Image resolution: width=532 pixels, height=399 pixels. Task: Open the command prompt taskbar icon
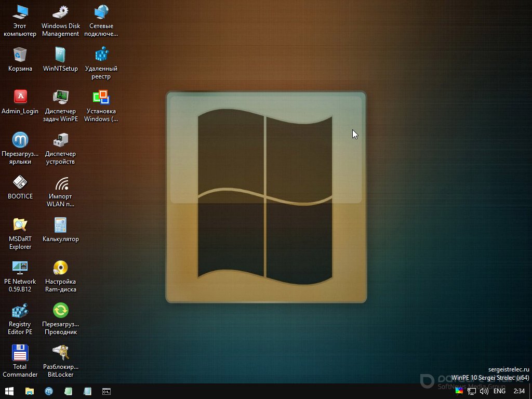click(x=106, y=391)
